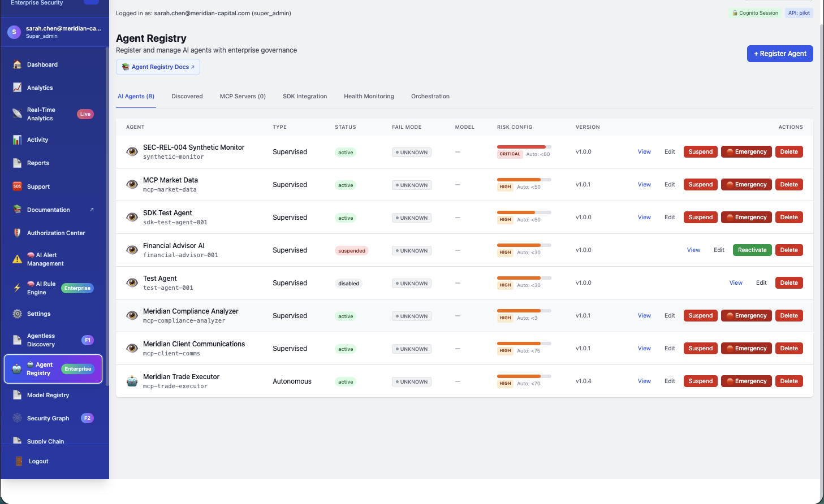Click the Meridian Trade Executor robot icon

pos(132,381)
